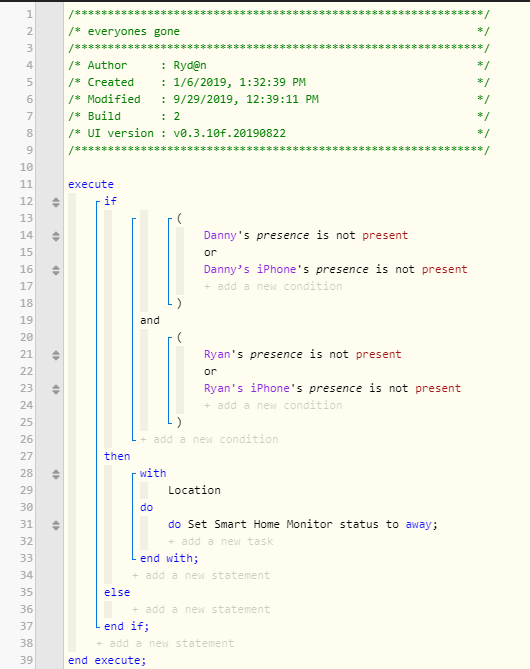Add a new statement on line 38

point(165,643)
